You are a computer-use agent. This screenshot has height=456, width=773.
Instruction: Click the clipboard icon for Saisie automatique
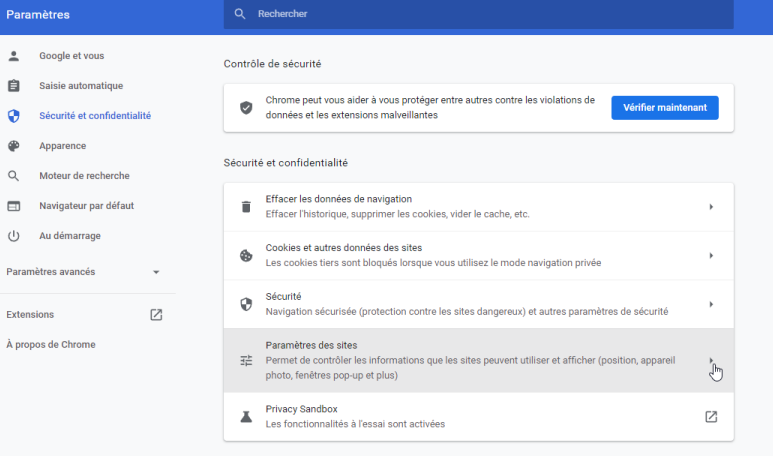pos(14,86)
